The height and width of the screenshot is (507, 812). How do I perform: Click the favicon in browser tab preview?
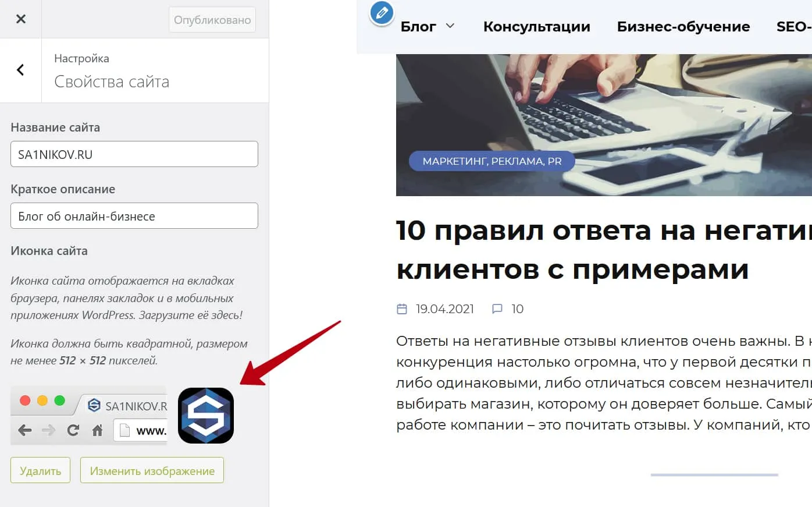(94, 405)
